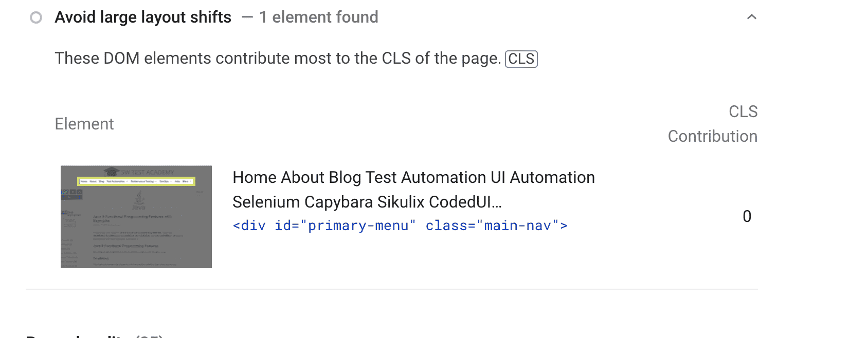
Task: Click the Java logo inside the thumbnail
Action: (138, 200)
